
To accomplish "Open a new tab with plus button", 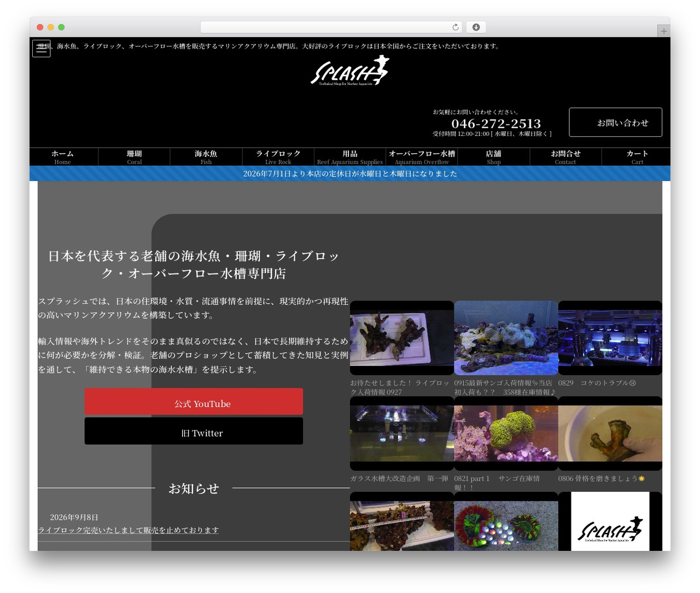I will point(663,31).
